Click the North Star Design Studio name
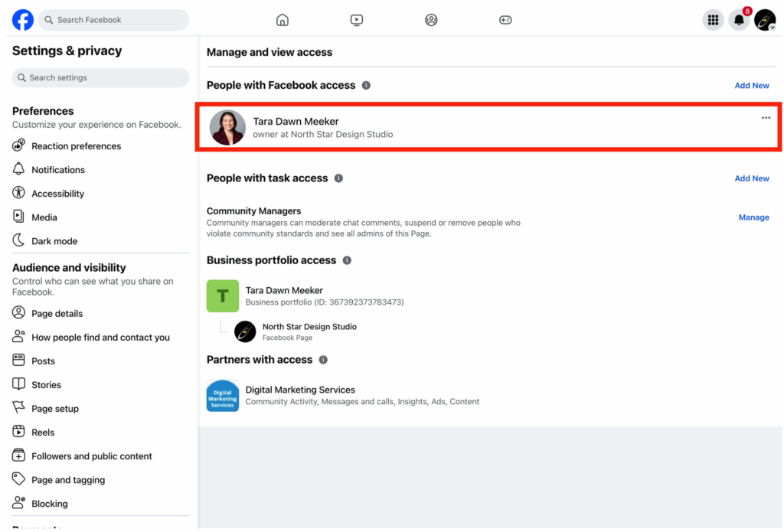Viewport: 784px width, 532px height. click(x=309, y=327)
